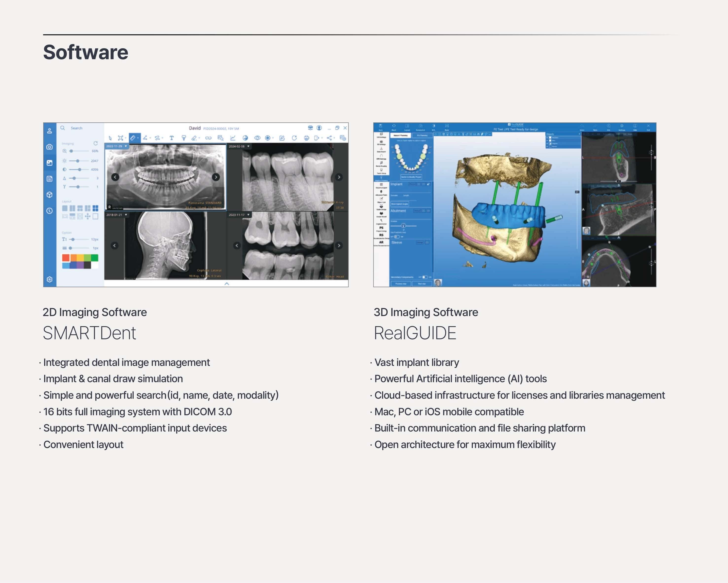Pick the purple color swatch in SMARTDent
Screen dimensions: 728x583
click(80, 265)
